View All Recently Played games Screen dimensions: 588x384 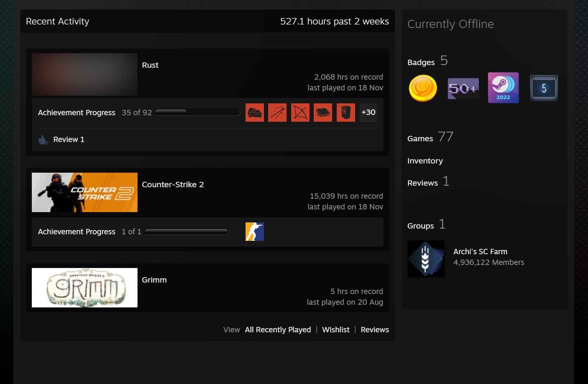pyautogui.click(x=277, y=330)
